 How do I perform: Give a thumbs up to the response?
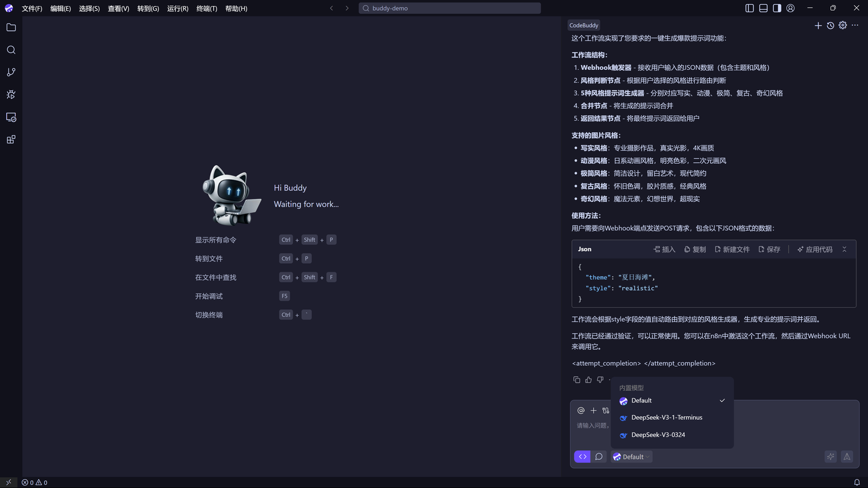588,380
